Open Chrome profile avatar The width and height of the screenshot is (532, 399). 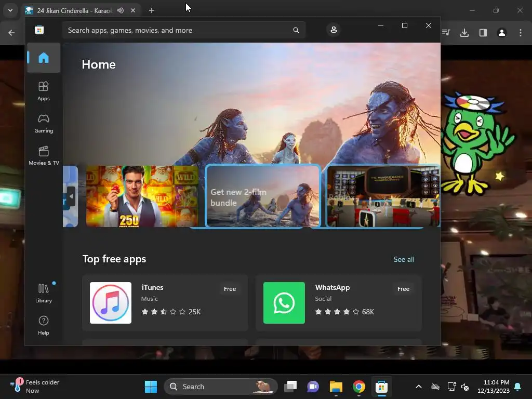502,33
